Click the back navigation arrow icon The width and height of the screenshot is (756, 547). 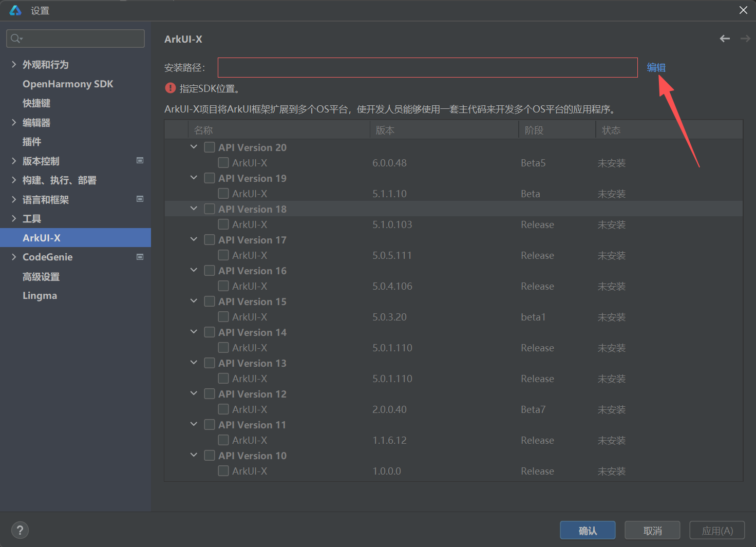point(725,39)
